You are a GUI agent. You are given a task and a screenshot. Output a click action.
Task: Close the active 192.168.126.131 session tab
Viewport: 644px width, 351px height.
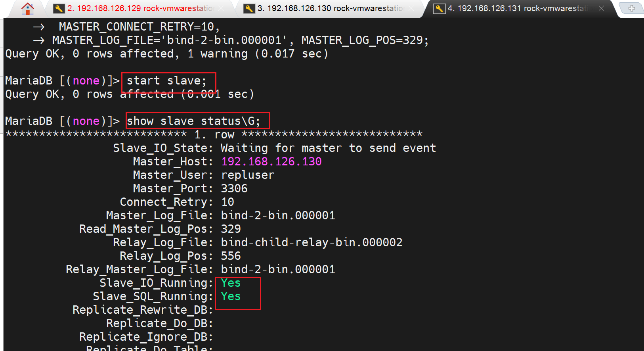[x=601, y=8]
